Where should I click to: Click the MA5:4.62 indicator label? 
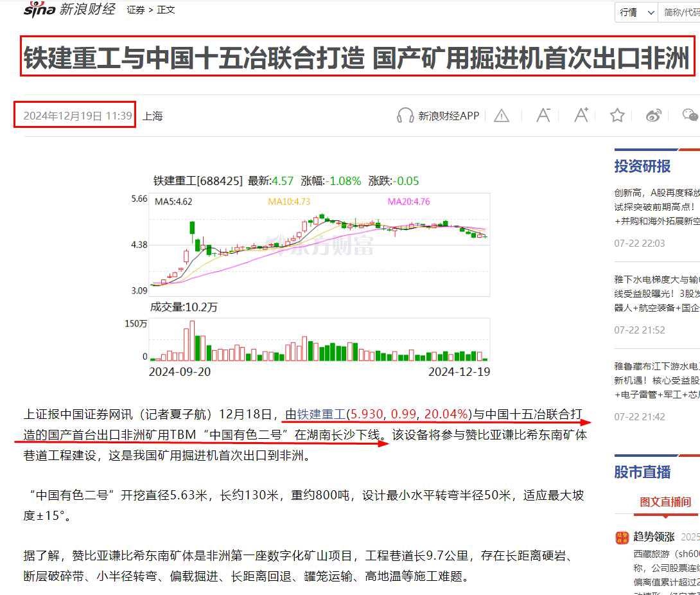click(x=173, y=202)
